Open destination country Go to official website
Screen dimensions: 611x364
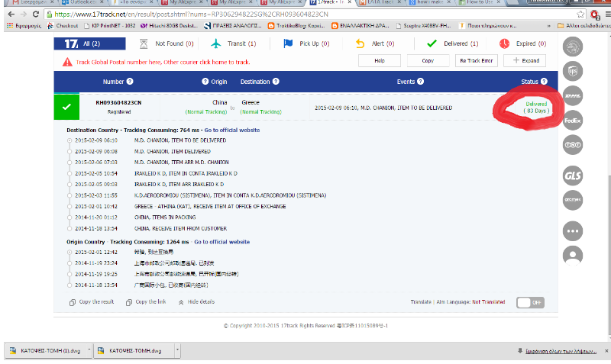pos(232,130)
